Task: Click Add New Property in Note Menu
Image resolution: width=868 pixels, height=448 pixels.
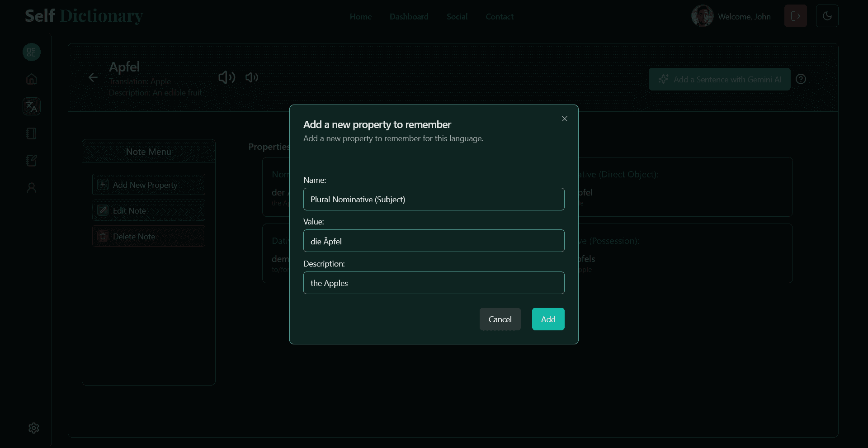Action: (149, 185)
